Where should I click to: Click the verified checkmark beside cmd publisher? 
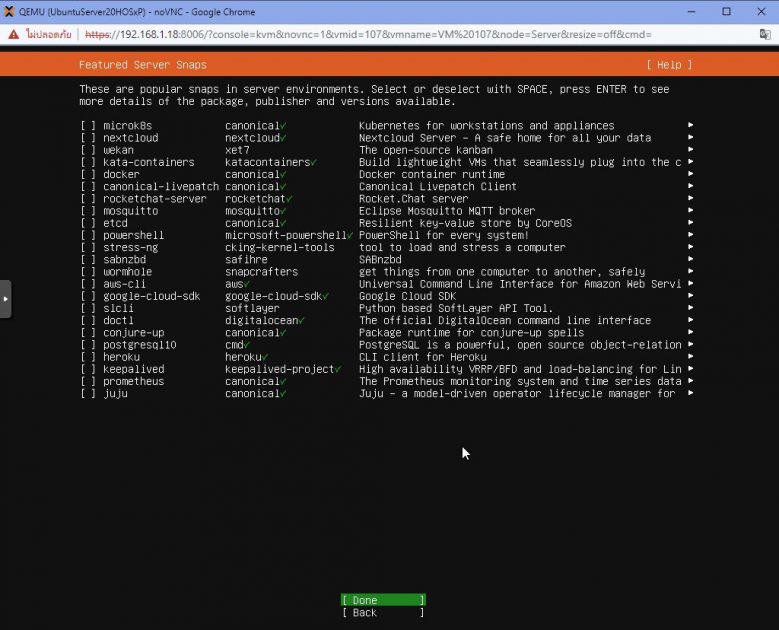[246, 345]
